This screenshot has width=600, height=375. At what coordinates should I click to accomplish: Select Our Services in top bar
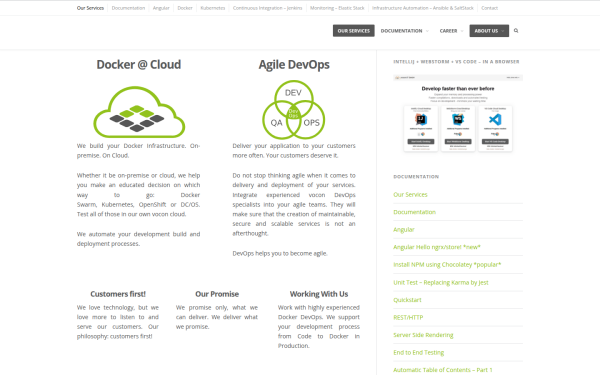tap(90, 8)
